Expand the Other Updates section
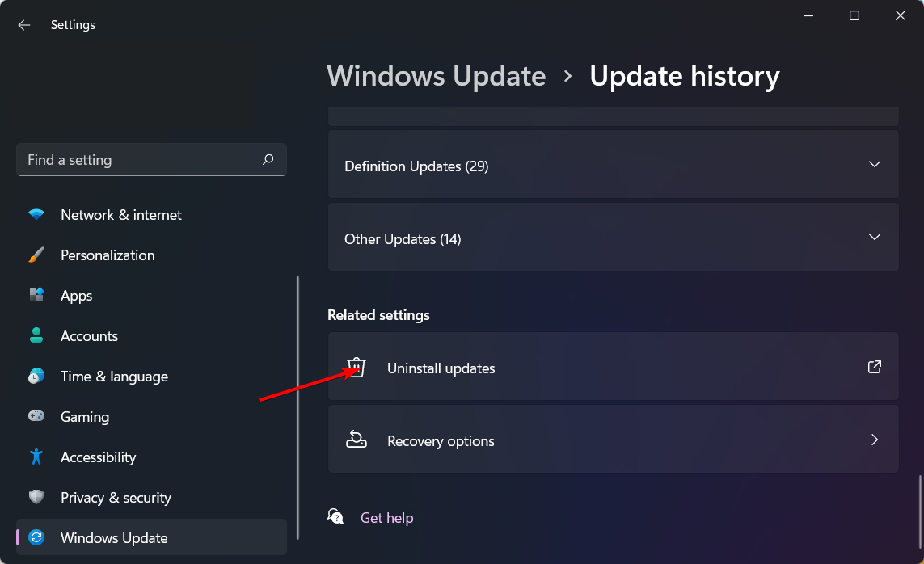 [874, 237]
